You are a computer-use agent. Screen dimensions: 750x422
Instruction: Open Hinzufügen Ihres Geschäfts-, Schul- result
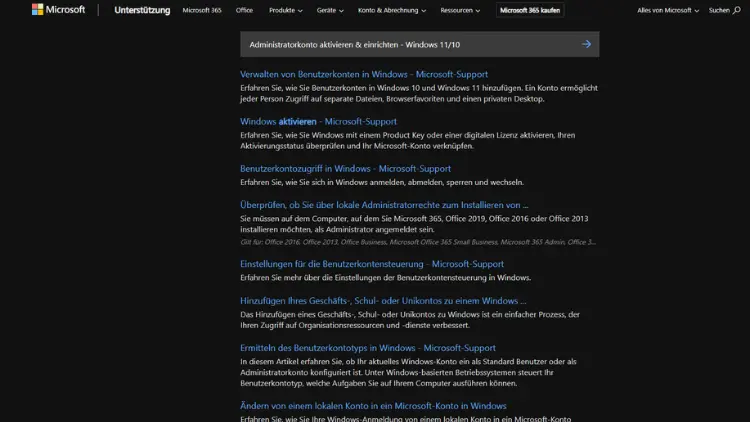click(x=383, y=300)
